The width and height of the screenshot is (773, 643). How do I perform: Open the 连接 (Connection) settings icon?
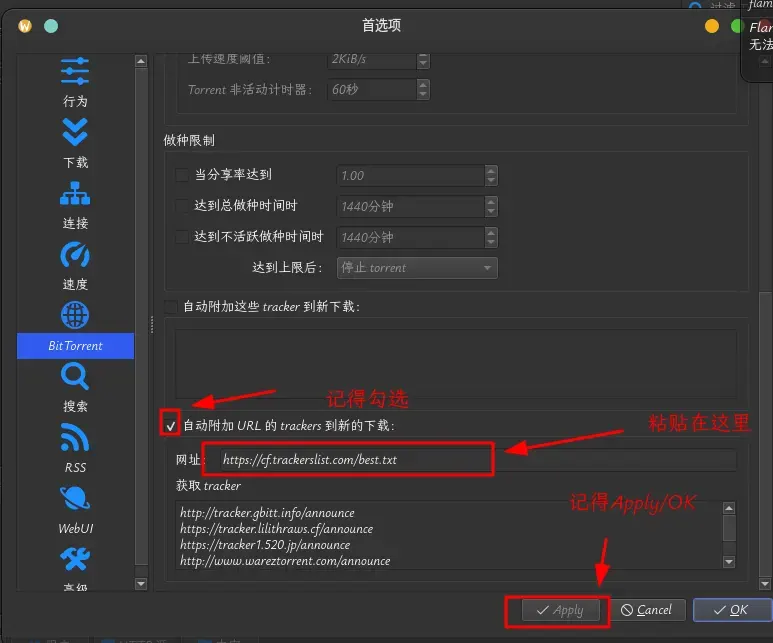click(75, 193)
